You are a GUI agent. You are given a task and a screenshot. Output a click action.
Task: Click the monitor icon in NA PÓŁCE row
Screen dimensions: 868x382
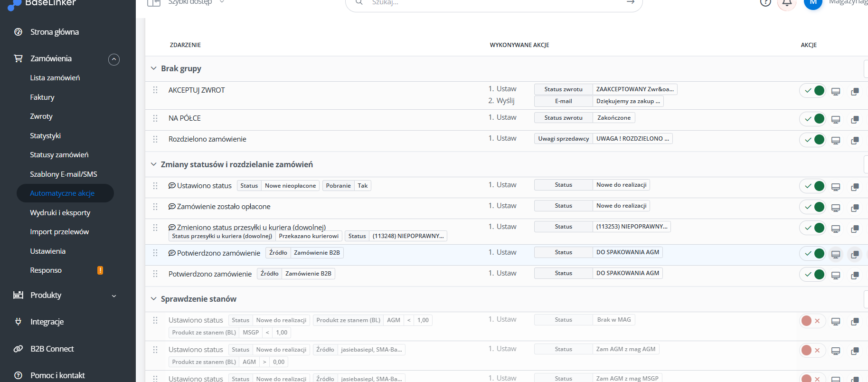[836, 119]
